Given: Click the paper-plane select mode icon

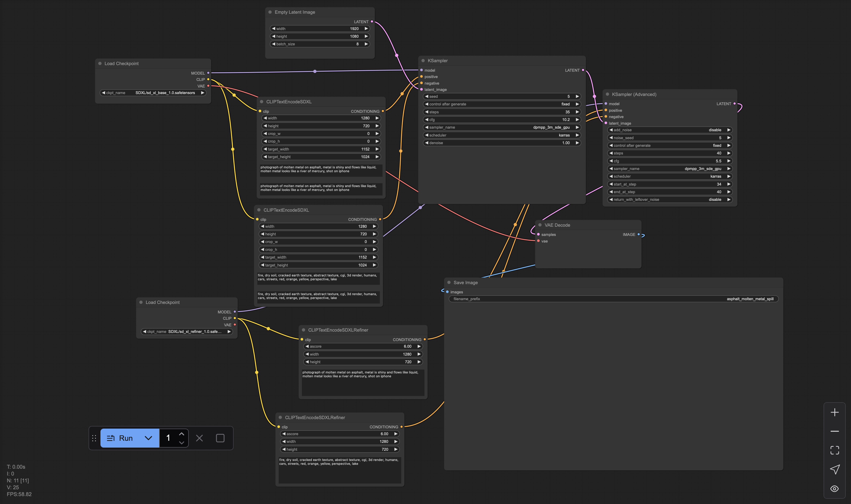Looking at the screenshot, I should point(834,469).
